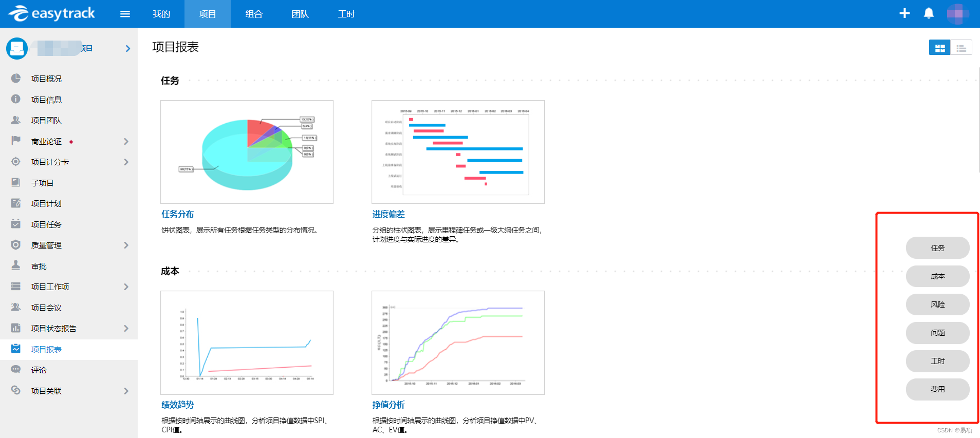Screen dimensions: 980x438
Task: Click the 项目概况 pie icon
Action: pos(16,79)
